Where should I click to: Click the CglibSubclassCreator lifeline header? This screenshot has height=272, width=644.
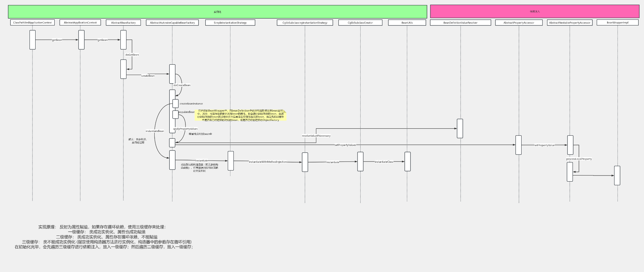pyautogui.click(x=360, y=23)
